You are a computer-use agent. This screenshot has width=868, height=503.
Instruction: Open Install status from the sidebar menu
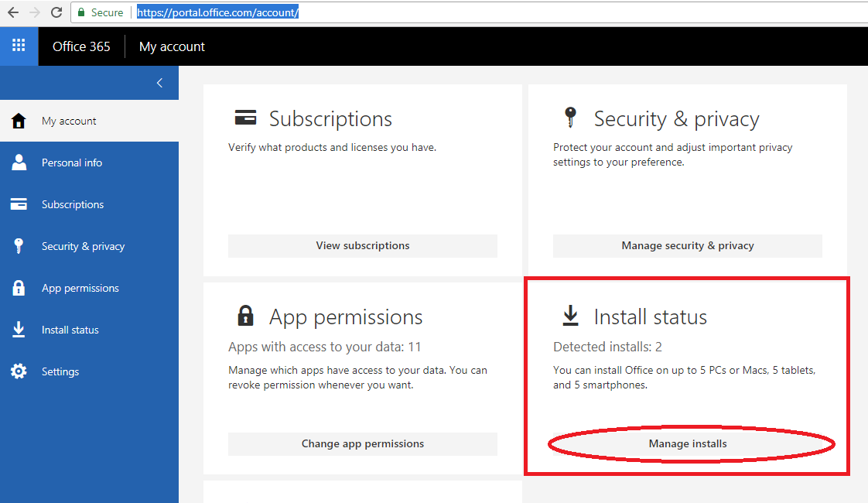click(x=89, y=330)
